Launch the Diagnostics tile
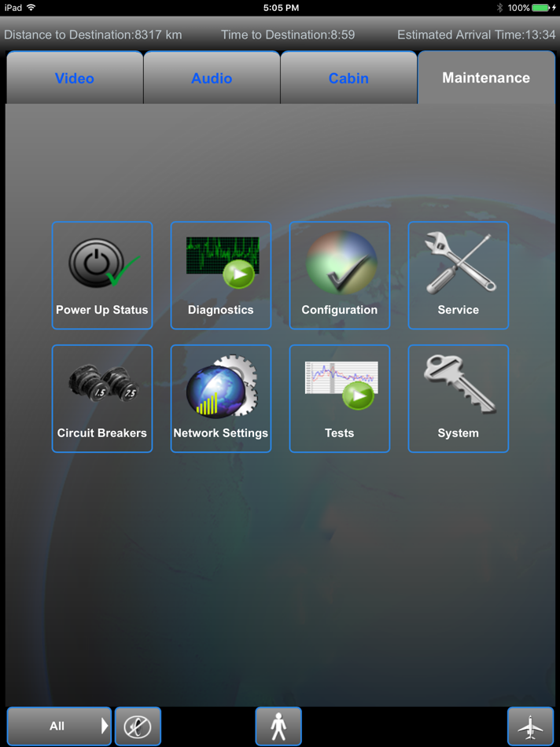560x747 pixels. [221, 275]
